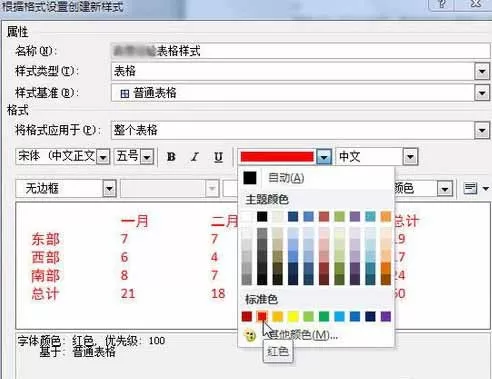Open the 样式基准 dropdown arrow
Viewport: 492px width, 379px height.
pos(482,93)
